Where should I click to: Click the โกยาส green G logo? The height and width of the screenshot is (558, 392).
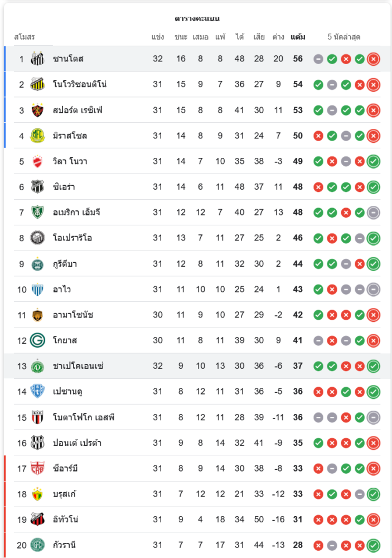tap(37, 340)
